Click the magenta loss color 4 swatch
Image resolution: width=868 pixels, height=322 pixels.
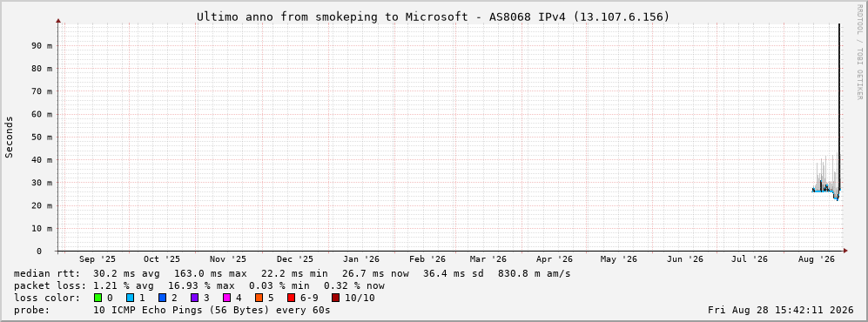[227, 299]
